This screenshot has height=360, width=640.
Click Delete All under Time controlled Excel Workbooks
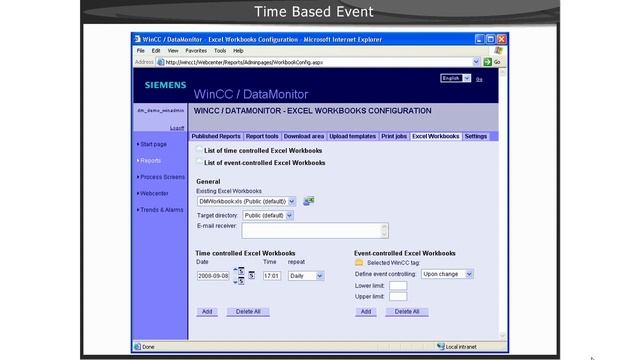(x=248, y=312)
